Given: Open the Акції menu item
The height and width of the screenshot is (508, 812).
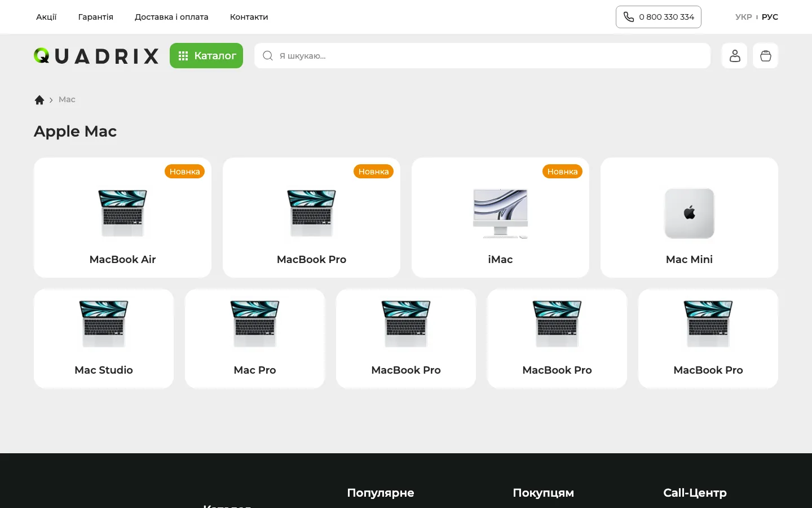Looking at the screenshot, I should click(x=46, y=17).
